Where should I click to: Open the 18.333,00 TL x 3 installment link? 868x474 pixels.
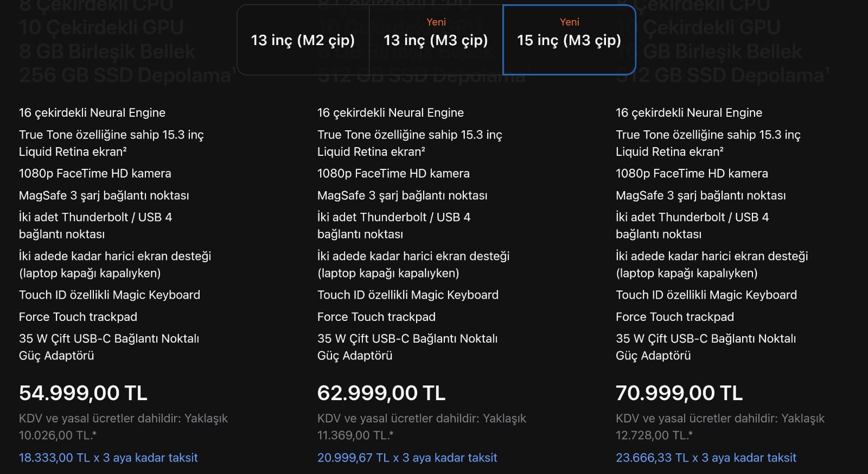[x=108, y=458]
